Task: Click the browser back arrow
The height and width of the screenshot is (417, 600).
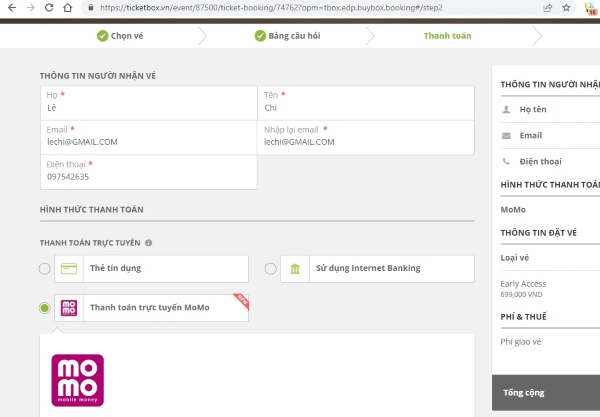Action: (11, 7)
